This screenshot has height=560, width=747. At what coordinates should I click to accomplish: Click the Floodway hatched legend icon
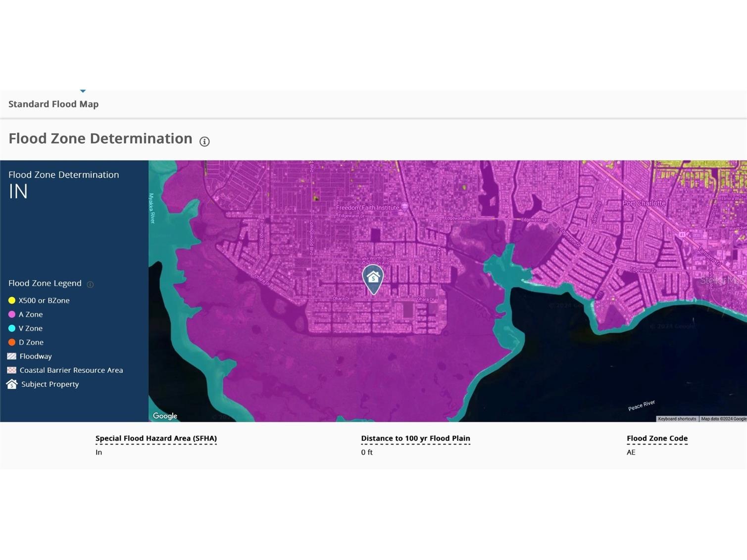pos(12,356)
